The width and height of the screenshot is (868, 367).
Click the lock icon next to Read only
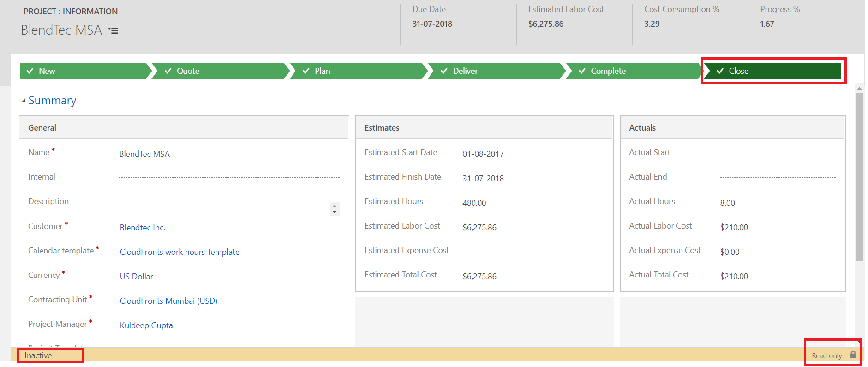click(x=853, y=354)
